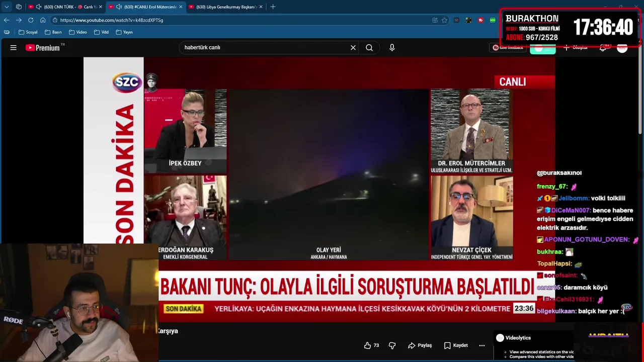This screenshot has height=362, width=644.
Task: Run the YouTube search magnifier button
Action: [x=369, y=48]
